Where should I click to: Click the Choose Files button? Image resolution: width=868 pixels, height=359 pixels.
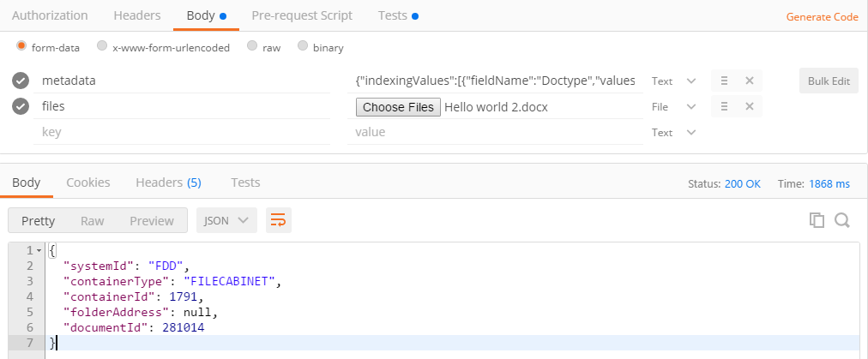[398, 106]
